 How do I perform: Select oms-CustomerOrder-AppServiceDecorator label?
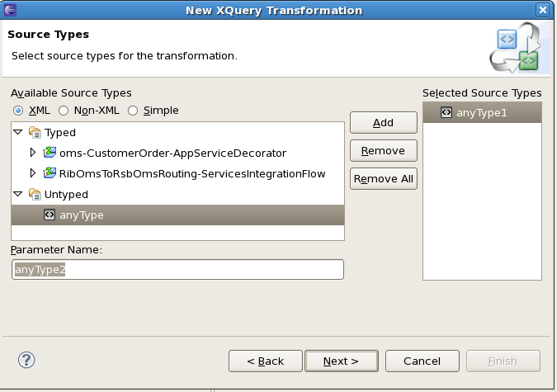(172, 153)
